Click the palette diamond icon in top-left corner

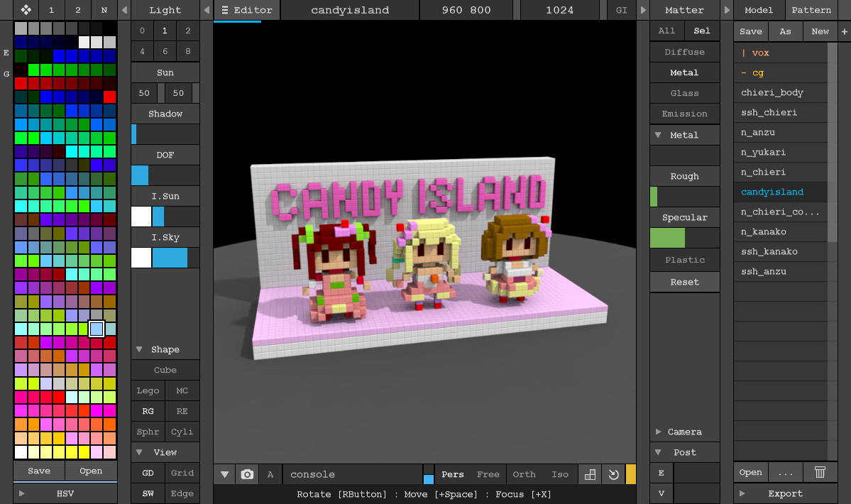click(x=26, y=10)
